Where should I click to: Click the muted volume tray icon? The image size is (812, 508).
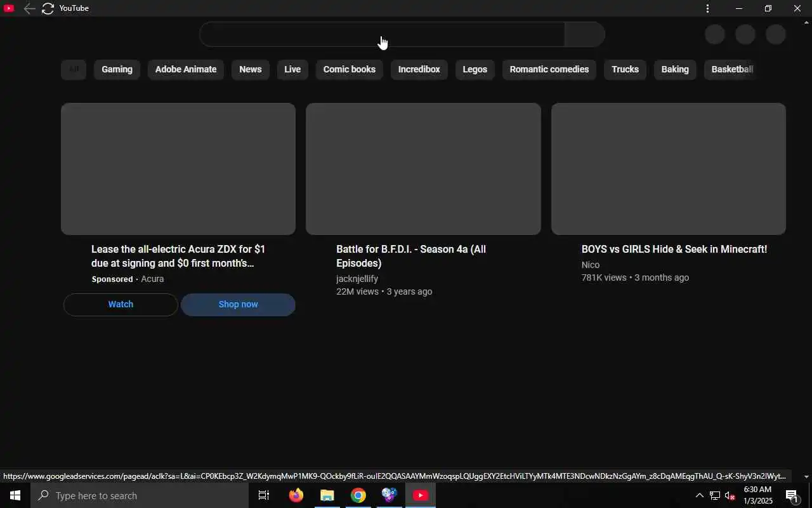pos(730,495)
